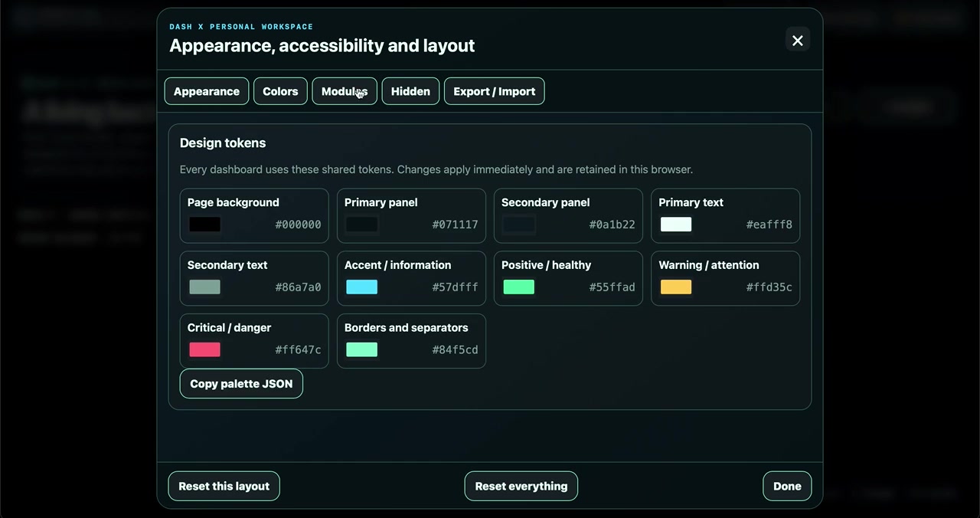Viewport: 980px width, 518px height.
Task: Pick the Warning / attention color swatch
Action: (x=676, y=287)
